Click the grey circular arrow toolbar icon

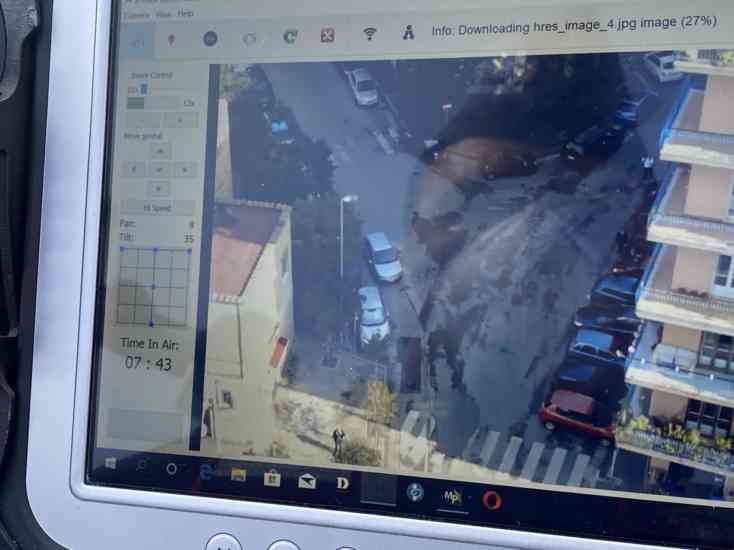point(250,38)
